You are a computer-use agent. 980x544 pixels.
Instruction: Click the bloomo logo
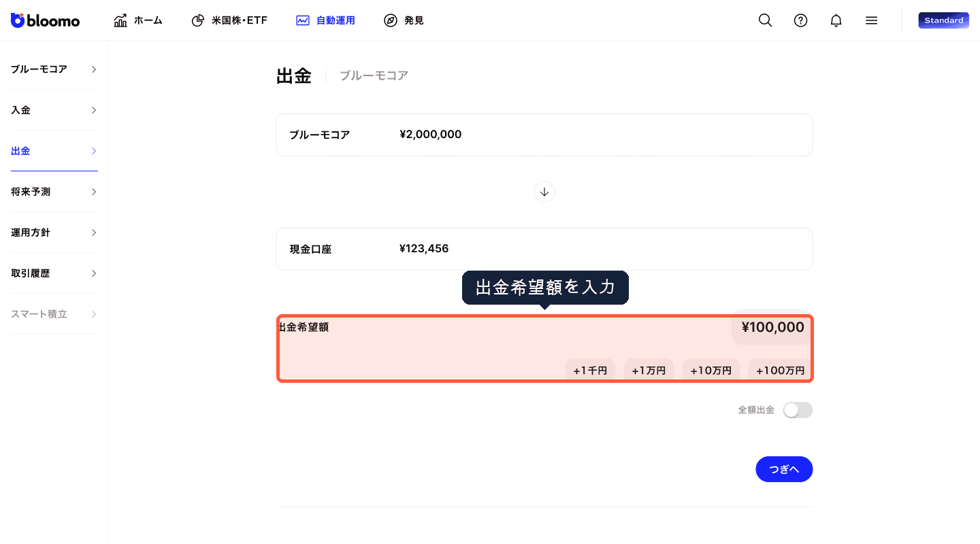pos(45,20)
